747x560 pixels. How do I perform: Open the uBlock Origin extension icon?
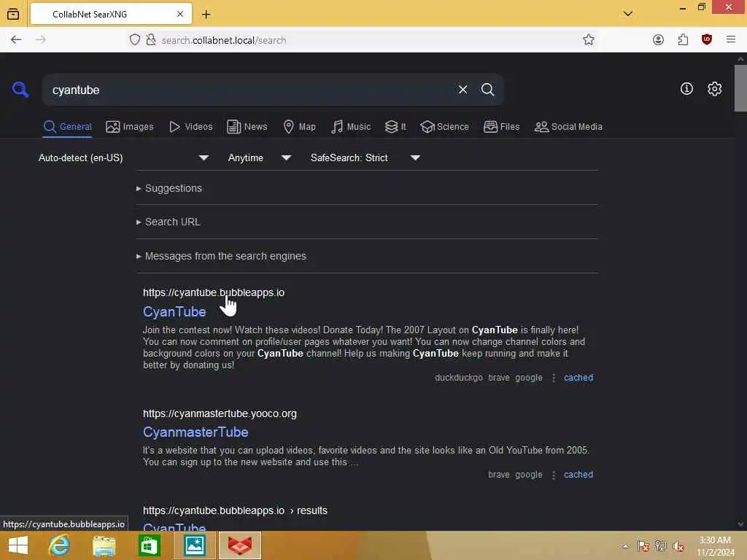(x=706, y=40)
